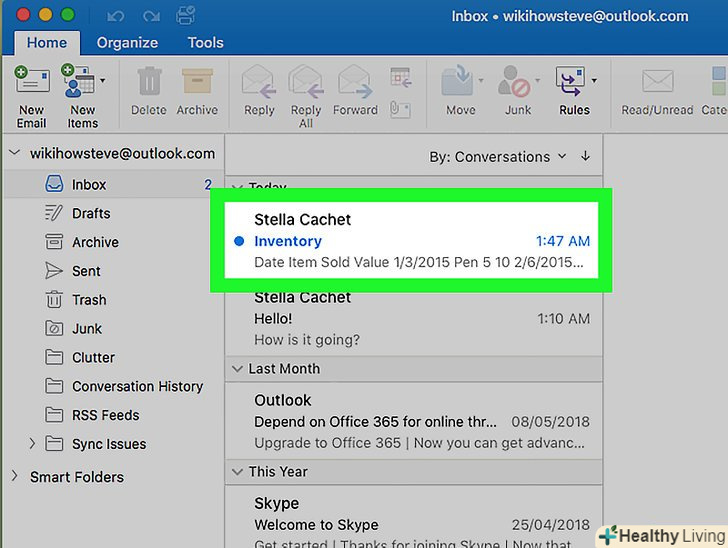
Task: Open the By: Conversations sort dropdown
Action: pos(497,157)
